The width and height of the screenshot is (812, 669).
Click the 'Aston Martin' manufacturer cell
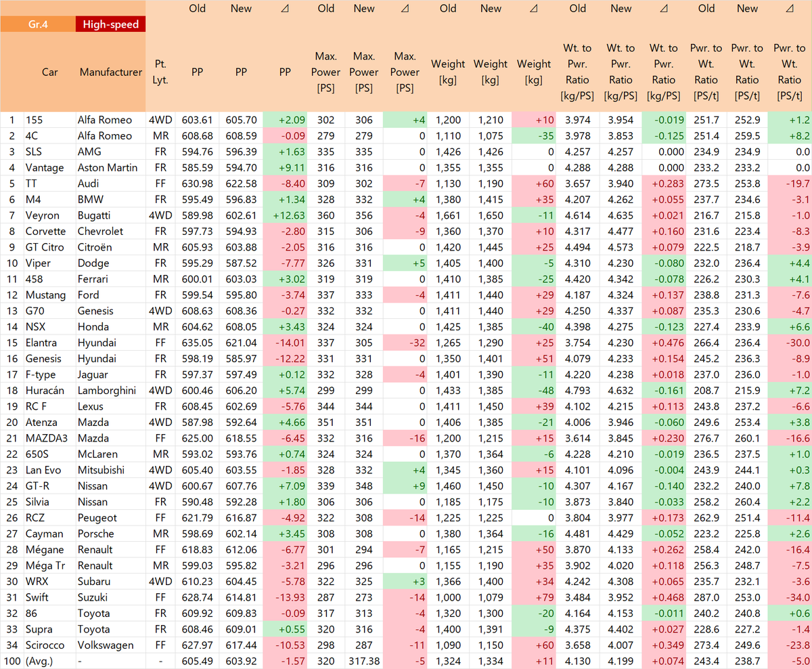tap(111, 167)
